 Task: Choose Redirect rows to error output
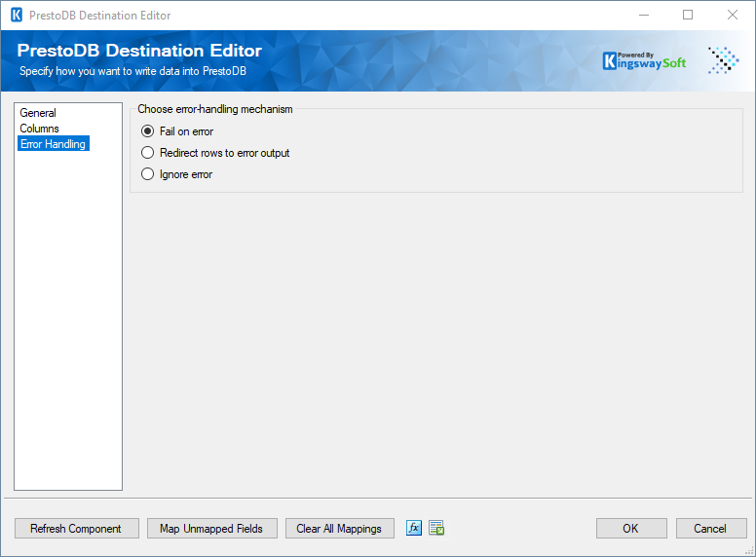pos(215,153)
